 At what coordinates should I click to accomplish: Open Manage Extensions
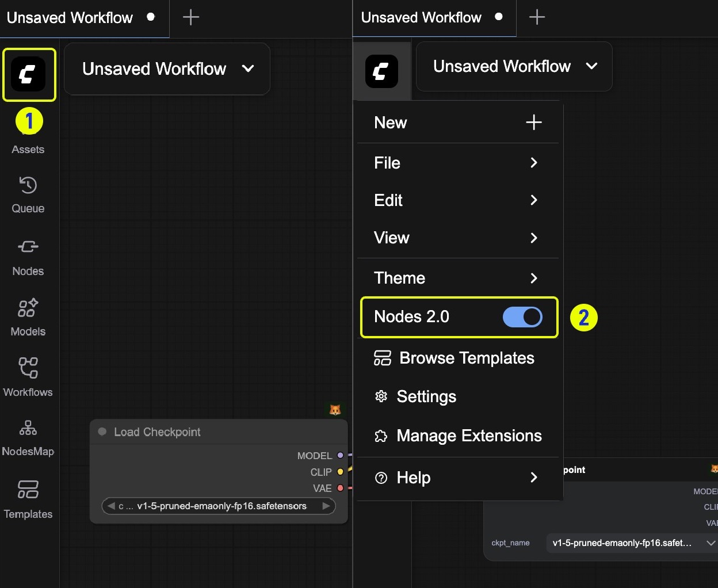(457, 436)
